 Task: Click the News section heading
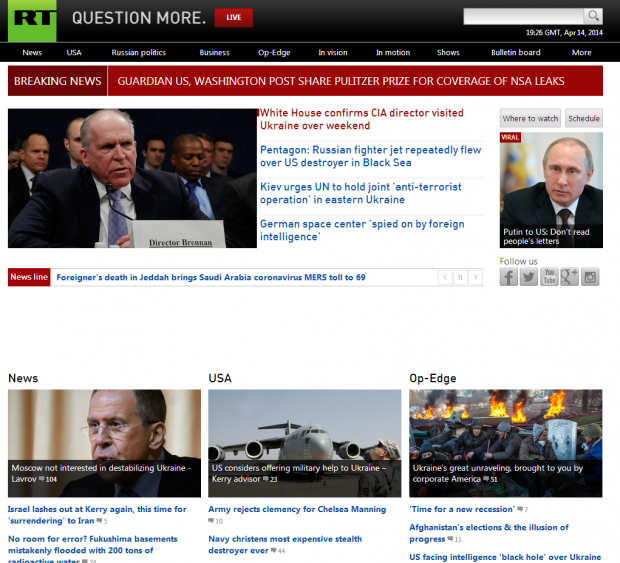pos(23,378)
